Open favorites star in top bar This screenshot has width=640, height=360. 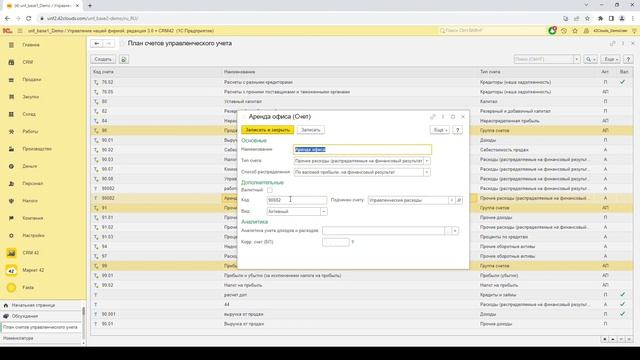575,31
